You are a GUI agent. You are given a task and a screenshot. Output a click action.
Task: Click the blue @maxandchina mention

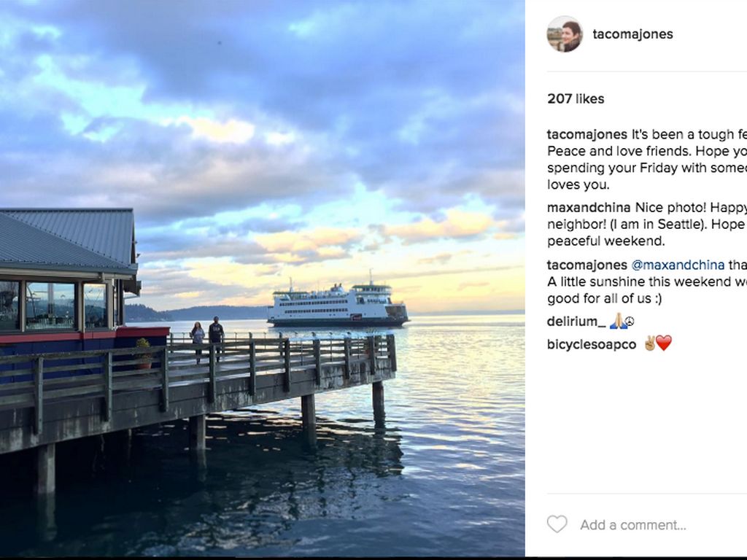click(678, 265)
